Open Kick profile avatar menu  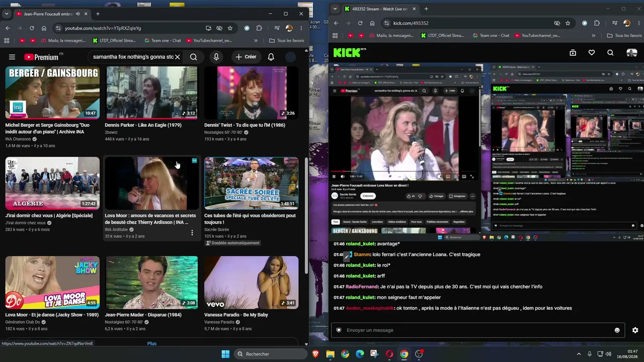(631, 52)
